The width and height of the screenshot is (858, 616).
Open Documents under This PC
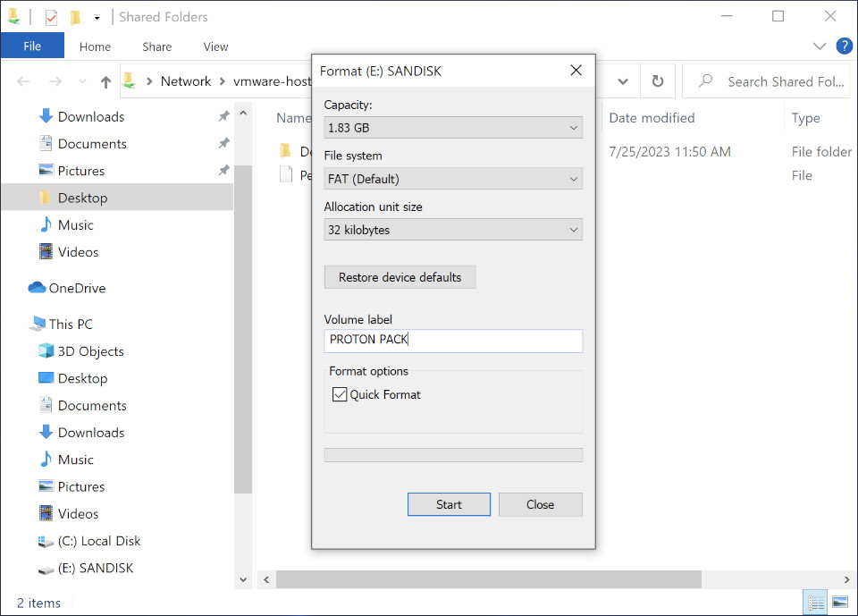click(x=92, y=405)
